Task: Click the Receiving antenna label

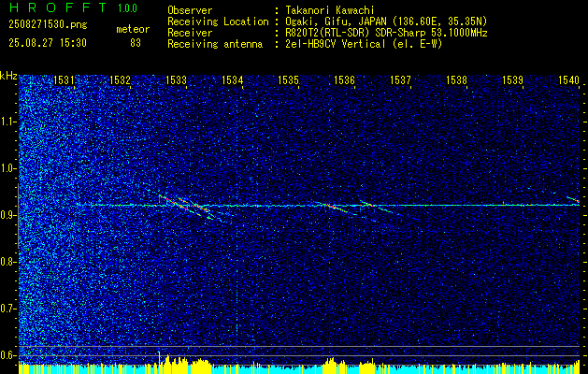Action: coord(215,44)
